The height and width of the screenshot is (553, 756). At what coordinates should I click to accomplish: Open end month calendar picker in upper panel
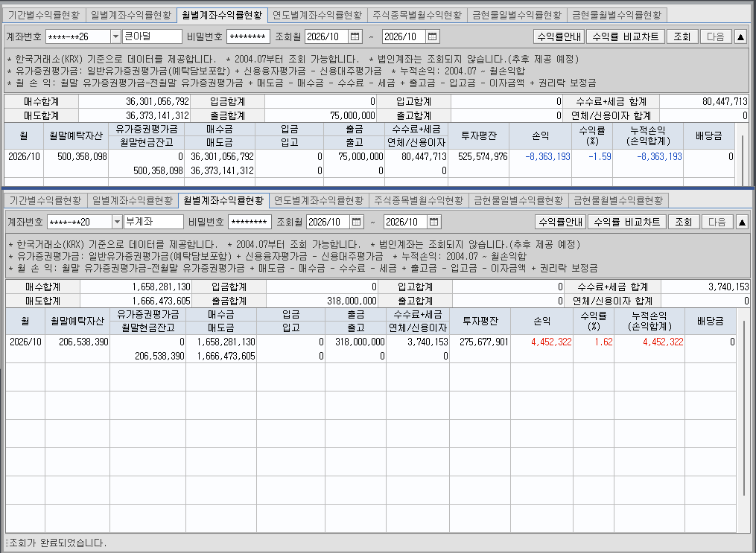[432, 36]
